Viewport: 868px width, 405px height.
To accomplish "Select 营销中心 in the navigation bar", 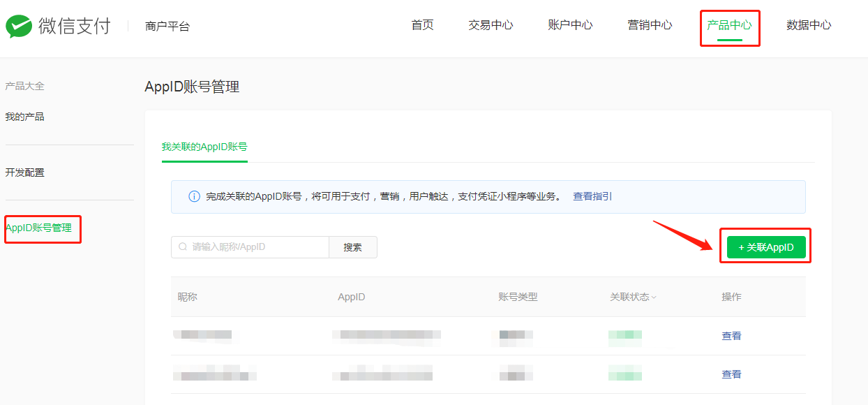I will (x=650, y=25).
